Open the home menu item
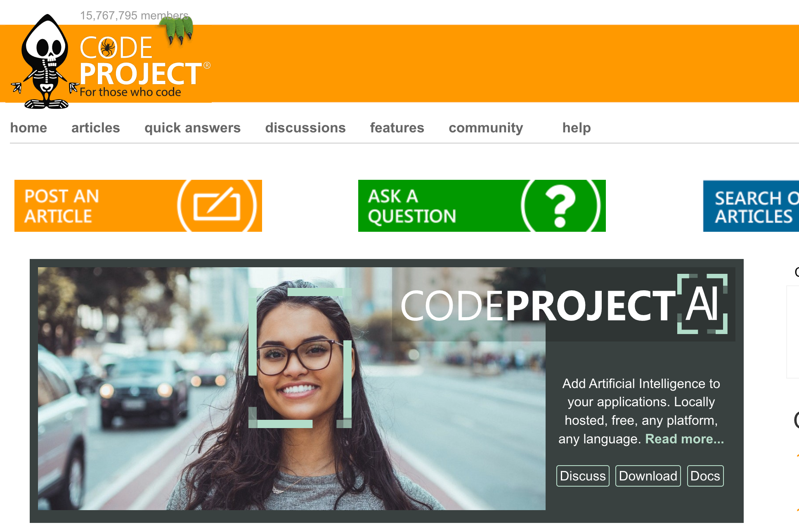Image resolution: width=799 pixels, height=532 pixels. [x=28, y=128]
